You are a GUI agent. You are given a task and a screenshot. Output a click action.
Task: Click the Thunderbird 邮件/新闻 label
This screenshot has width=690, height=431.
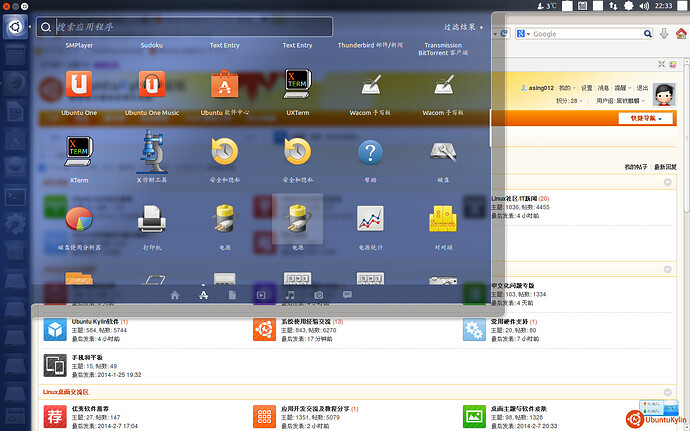coord(370,45)
